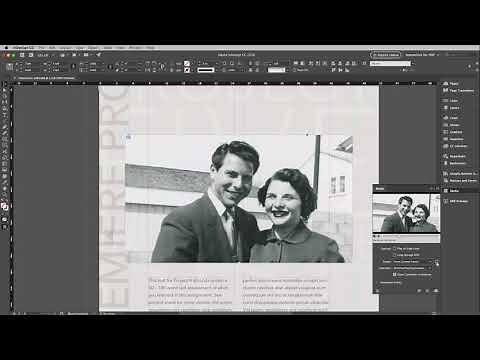
Task: Click the Adobe Stock icon in application bar
Action: (x=31, y=55)
